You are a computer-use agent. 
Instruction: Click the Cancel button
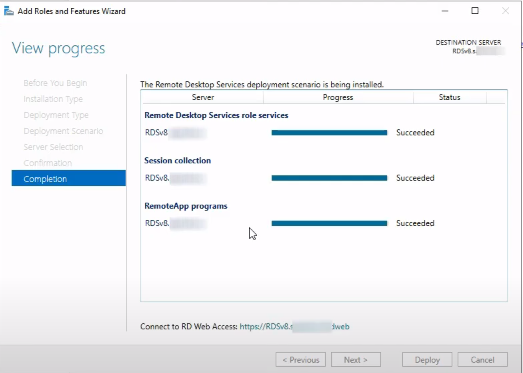click(482, 360)
